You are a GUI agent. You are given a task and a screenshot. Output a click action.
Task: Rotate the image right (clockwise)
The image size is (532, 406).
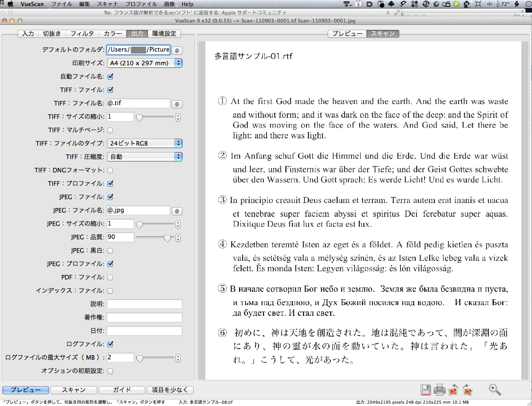pyautogui.click(x=467, y=390)
